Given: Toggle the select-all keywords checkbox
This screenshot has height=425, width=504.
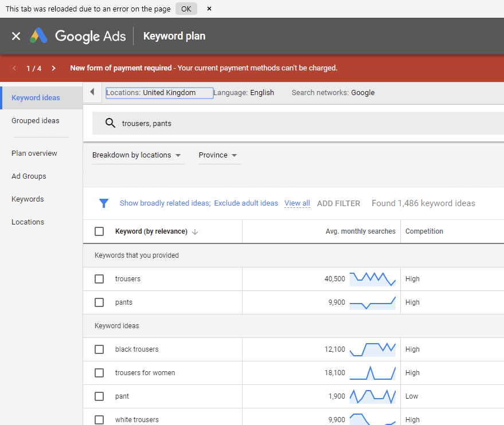Looking at the screenshot, I should coord(99,231).
